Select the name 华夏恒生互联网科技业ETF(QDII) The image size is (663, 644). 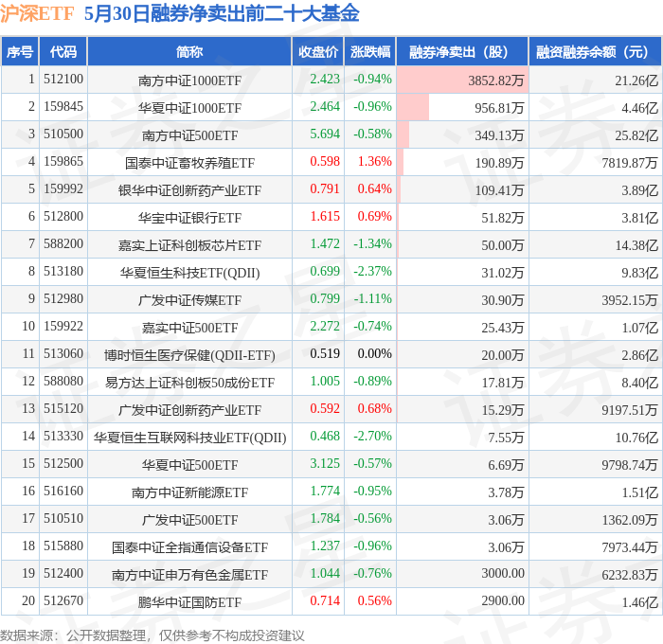(x=189, y=438)
